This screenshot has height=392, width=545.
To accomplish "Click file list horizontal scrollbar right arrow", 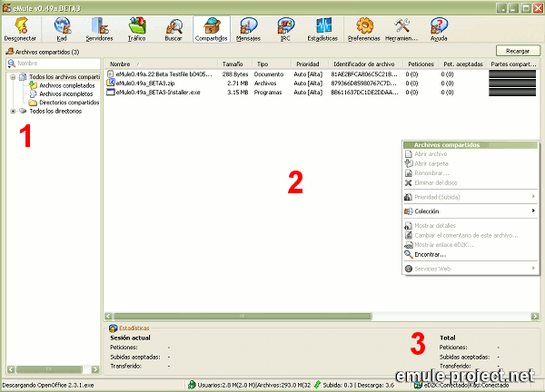I will [x=535, y=317].
